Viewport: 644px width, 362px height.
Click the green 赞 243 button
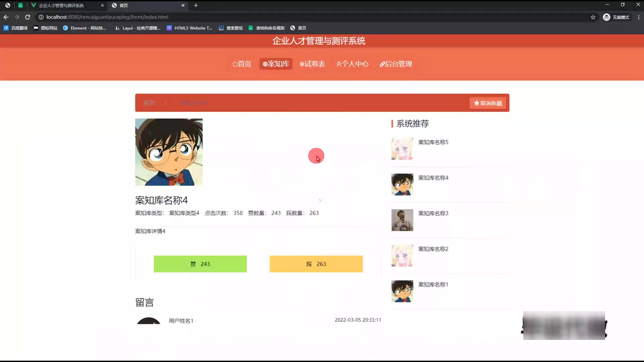click(x=200, y=264)
